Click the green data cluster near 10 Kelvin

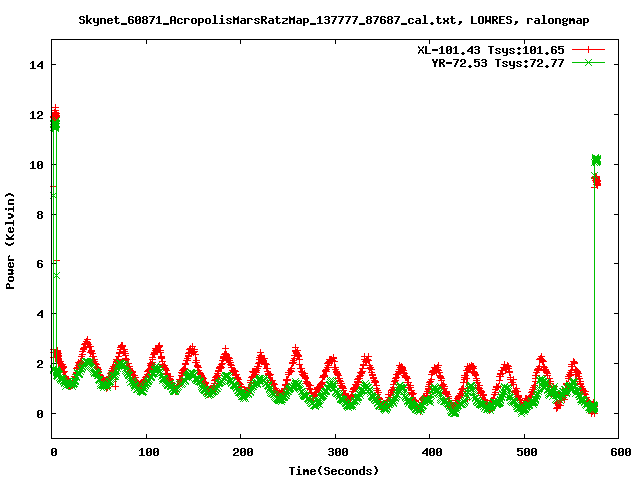coord(596,160)
